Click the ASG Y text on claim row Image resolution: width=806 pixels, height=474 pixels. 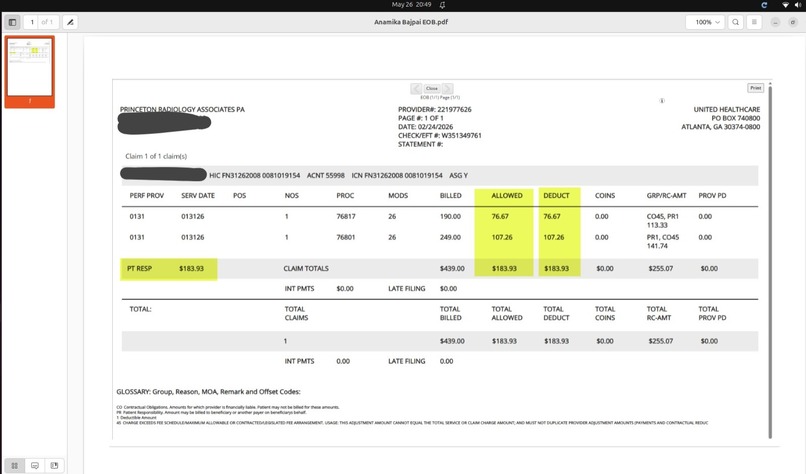pyautogui.click(x=459, y=175)
